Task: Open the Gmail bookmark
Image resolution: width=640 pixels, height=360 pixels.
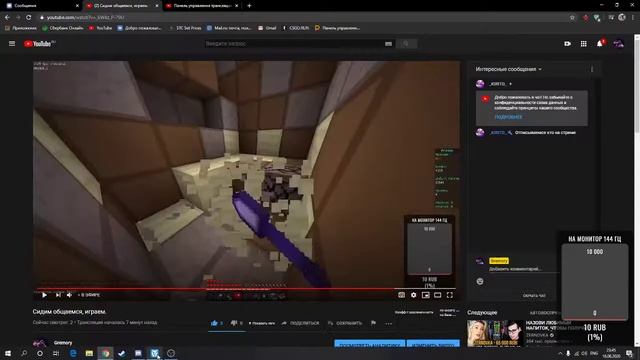Action: point(267,28)
